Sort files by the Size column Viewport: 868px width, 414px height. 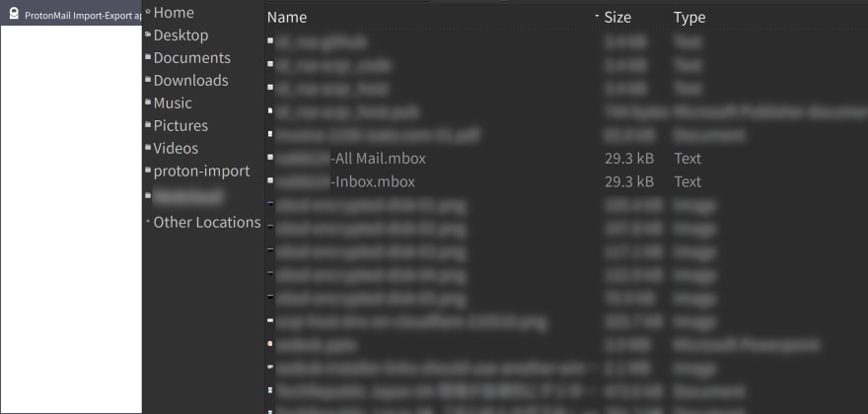(x=617, y=17)
